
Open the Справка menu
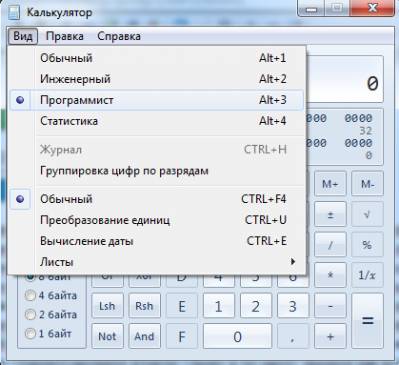pyautogui.click(x=119, y=36)
